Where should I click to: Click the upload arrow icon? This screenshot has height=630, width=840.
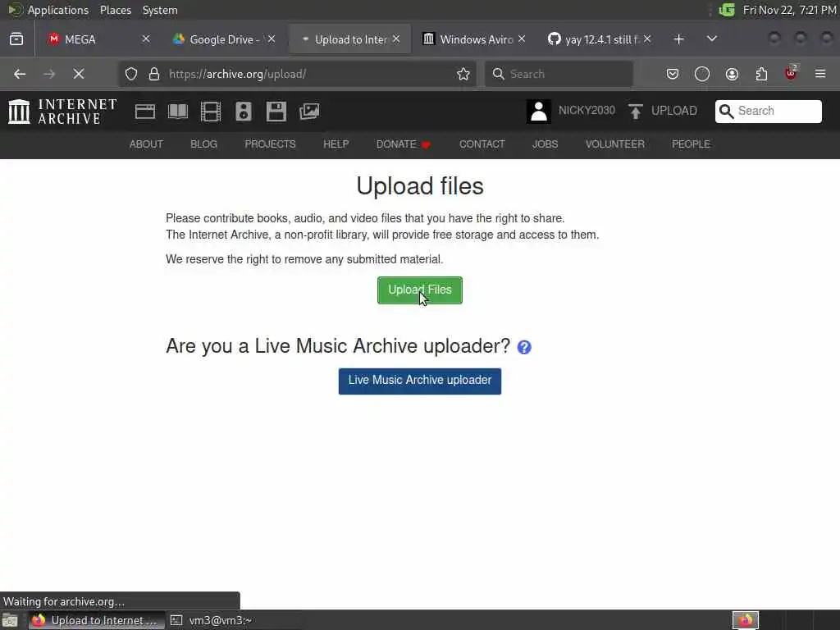636,112
